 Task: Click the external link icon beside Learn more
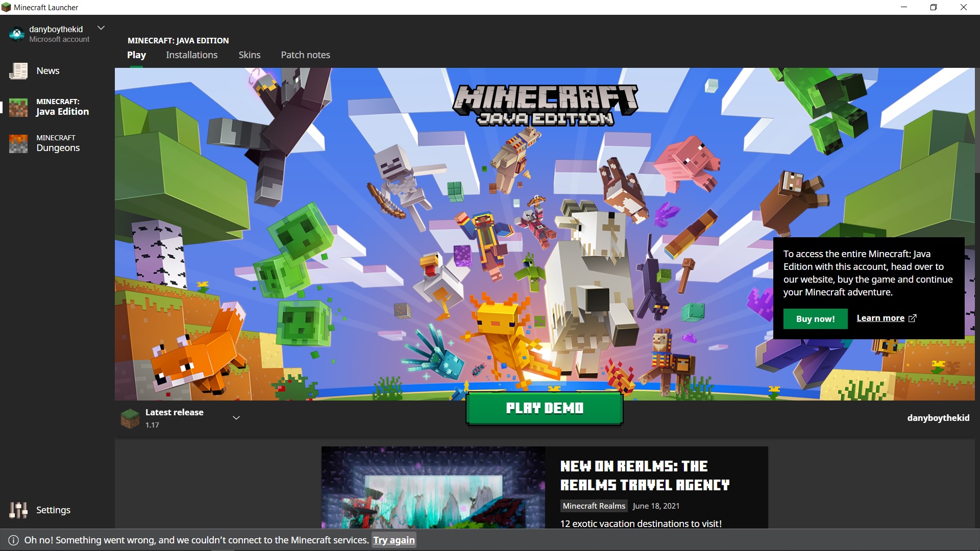tap(913, 318)
